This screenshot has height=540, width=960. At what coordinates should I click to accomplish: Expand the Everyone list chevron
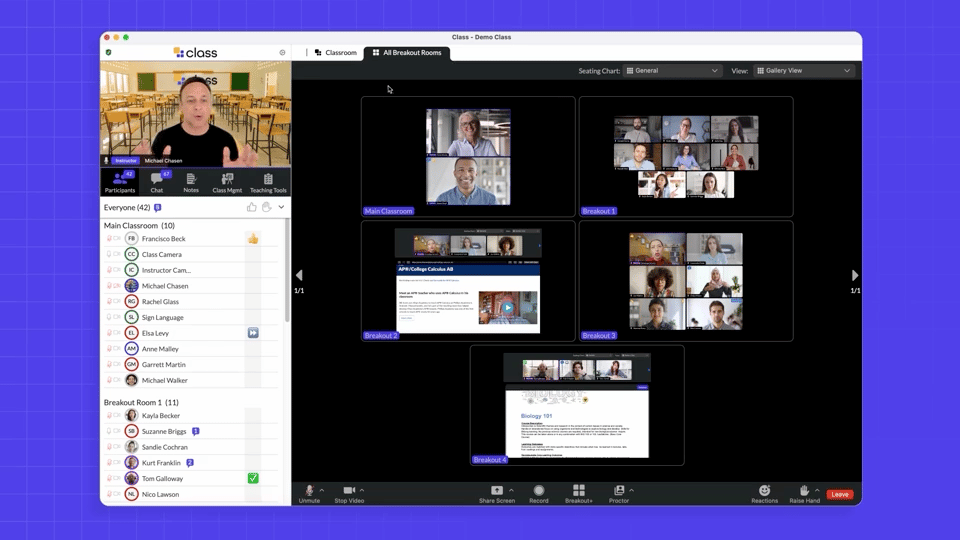coord(281,208)
